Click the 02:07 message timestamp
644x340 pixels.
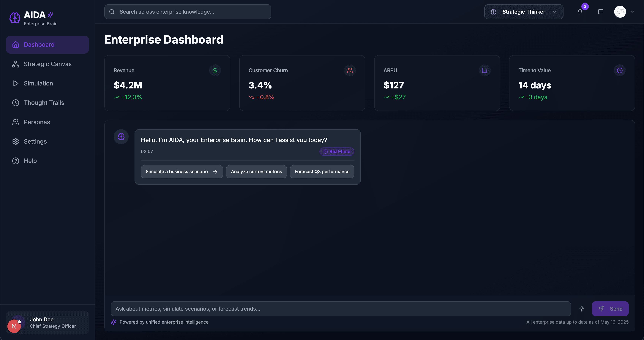pos(147,152)
